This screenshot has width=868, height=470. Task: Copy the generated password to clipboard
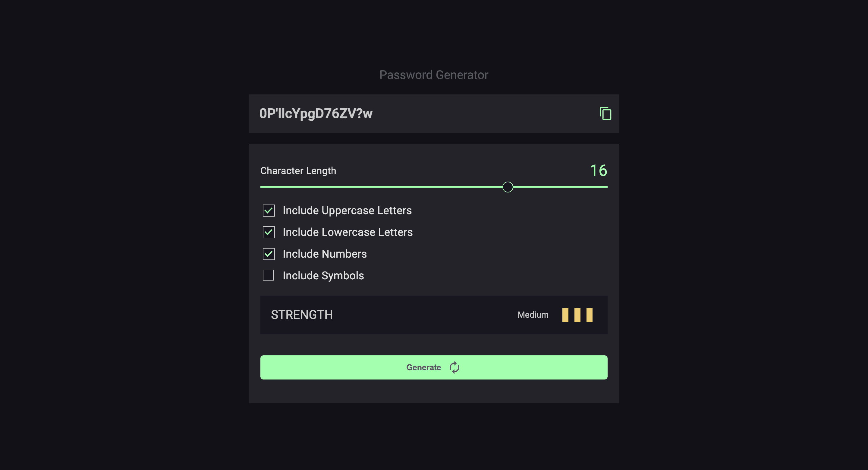tap(605, 114)
